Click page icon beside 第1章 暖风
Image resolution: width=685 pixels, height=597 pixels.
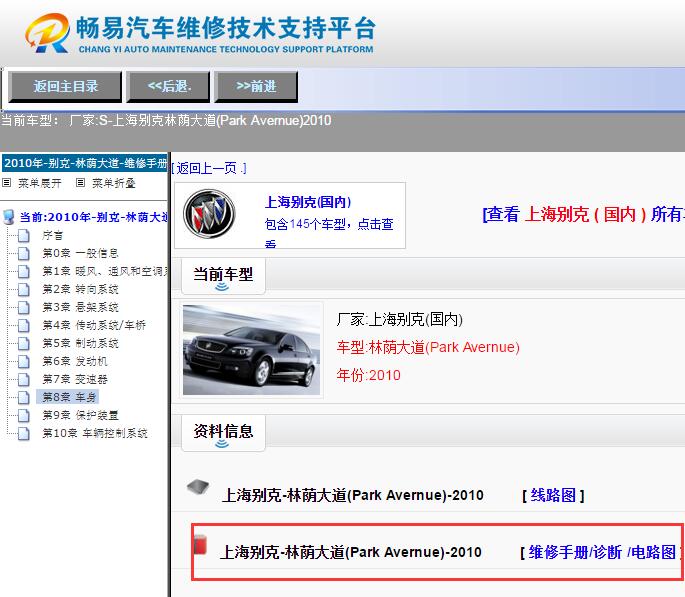coord(24,271)
